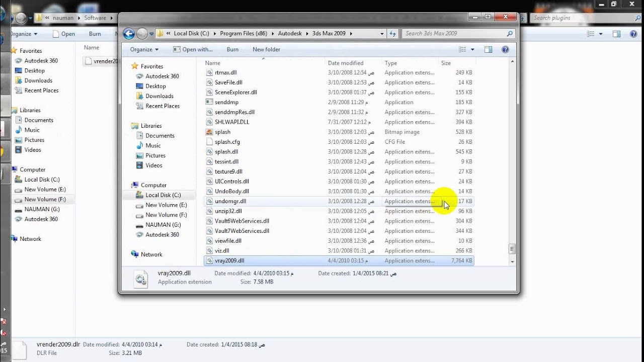Click Program Files (x86) in the address path
The image size is (644, 362).
[x=244, y=34]
